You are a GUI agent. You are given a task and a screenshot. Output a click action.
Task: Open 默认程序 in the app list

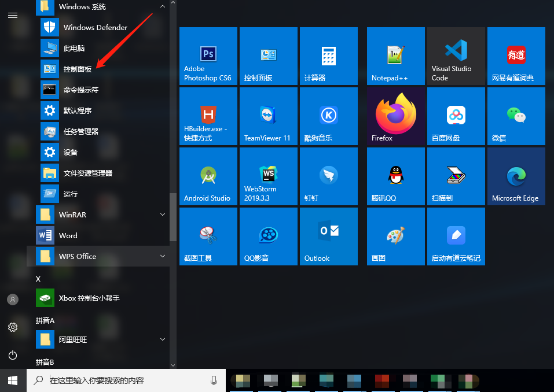(x=98, y=111)
